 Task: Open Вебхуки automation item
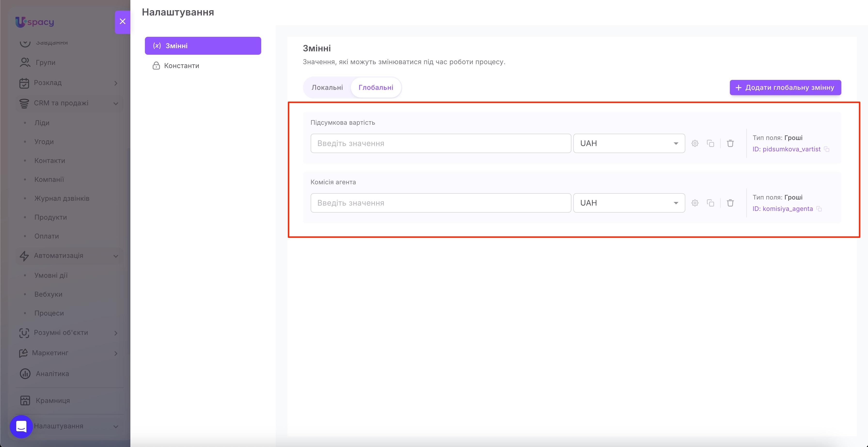pyautogui.click(x=48, y=294)
